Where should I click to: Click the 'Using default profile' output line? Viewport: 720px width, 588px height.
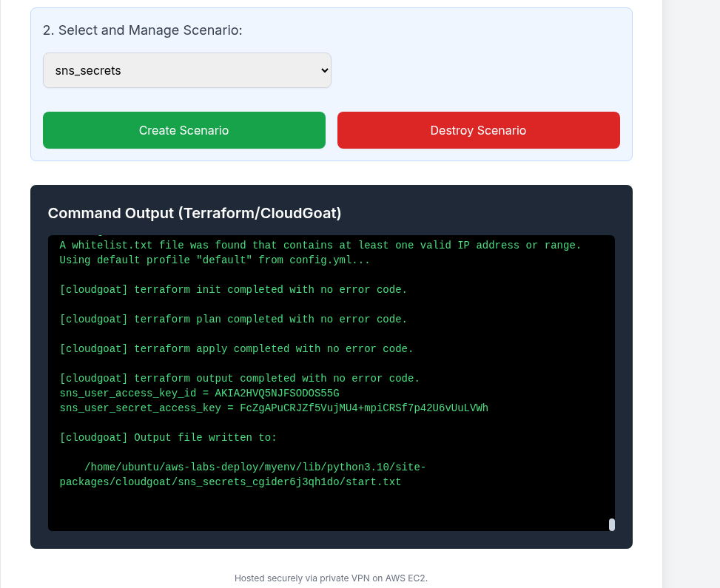pos(215,260)
